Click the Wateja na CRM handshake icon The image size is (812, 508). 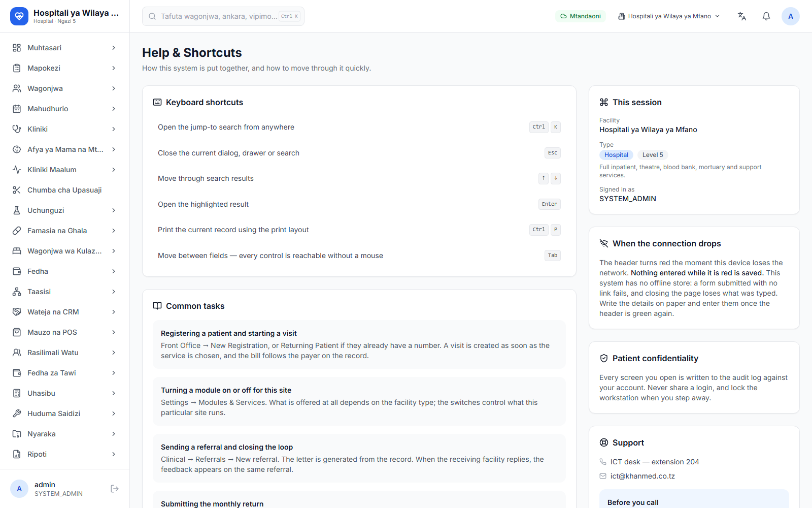point(17,312)
